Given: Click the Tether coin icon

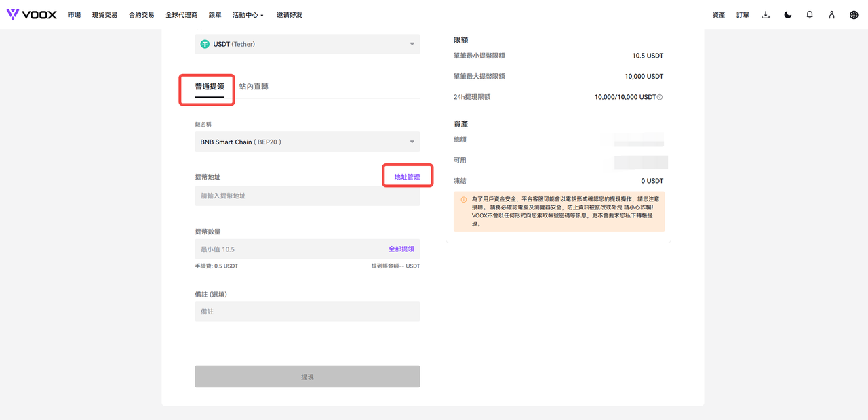Looking at the screenshot, I should click(x=205, y=44).
